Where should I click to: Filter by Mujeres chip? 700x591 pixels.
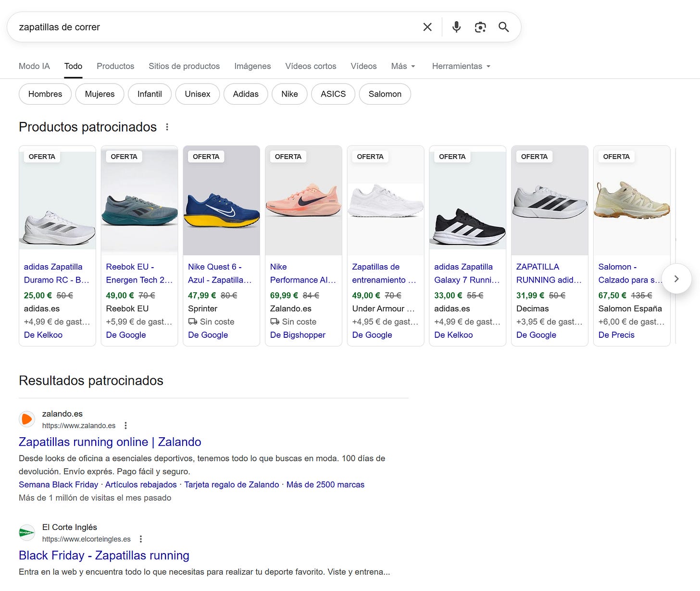[x=100, y=94]
